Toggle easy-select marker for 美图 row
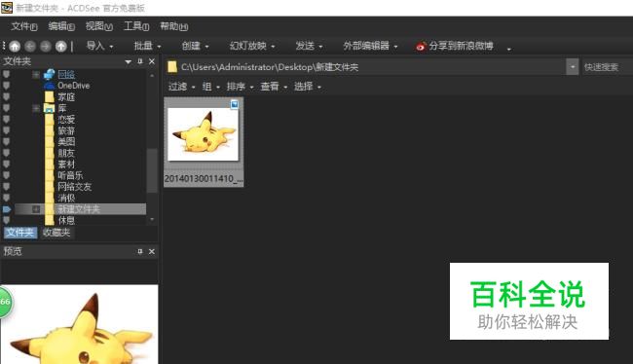The width and height of the screenshot is (633, 364). [x=6, y=142]
